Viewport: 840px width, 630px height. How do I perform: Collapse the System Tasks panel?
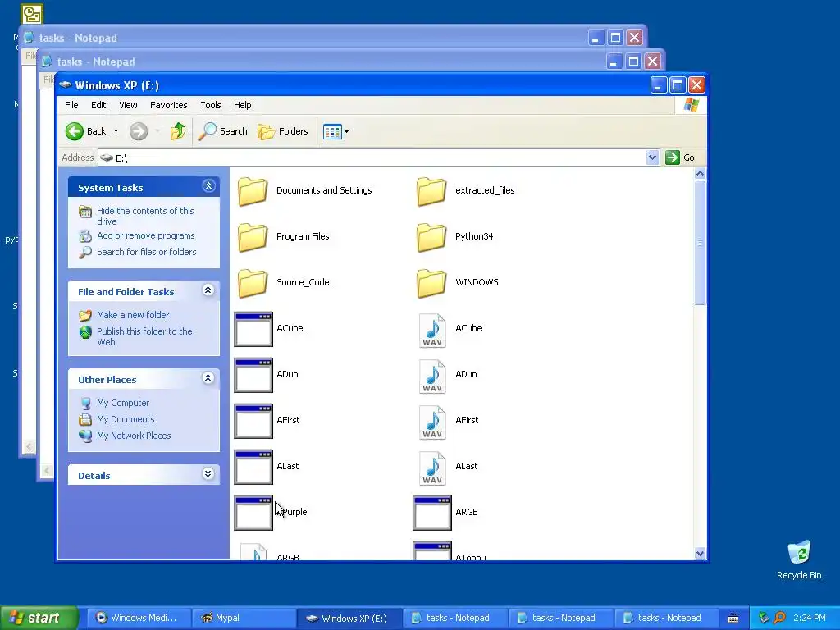point(208,186)
